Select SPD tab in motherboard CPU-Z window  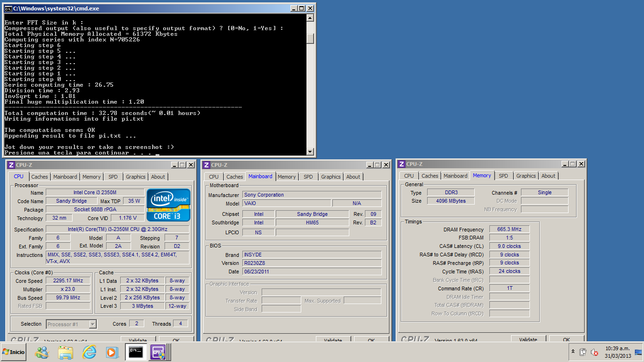308,177
